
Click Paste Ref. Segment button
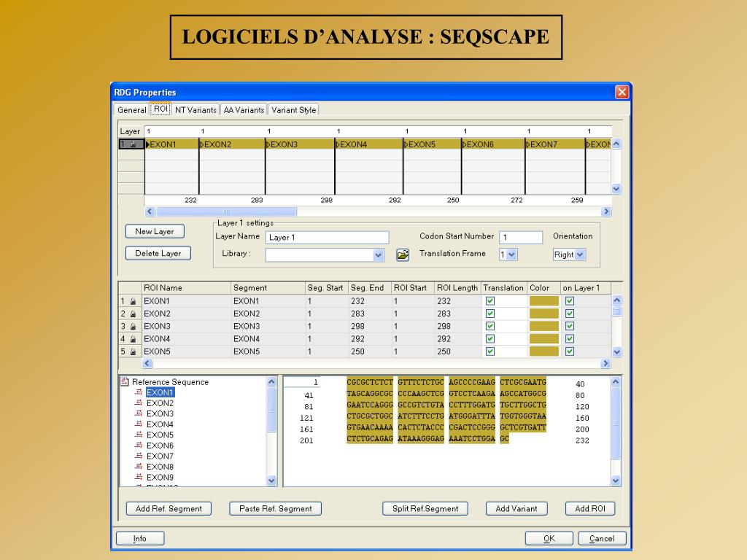point(275,508)
